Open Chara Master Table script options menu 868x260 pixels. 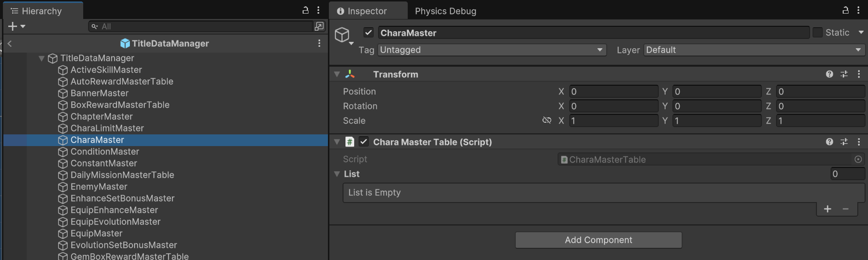(x=859, y=142)
